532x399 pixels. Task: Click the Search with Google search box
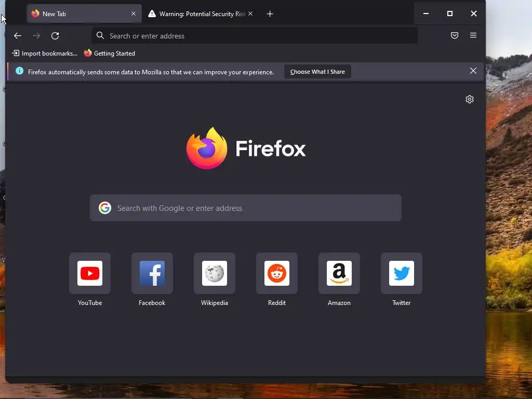[x=246, y=208]
